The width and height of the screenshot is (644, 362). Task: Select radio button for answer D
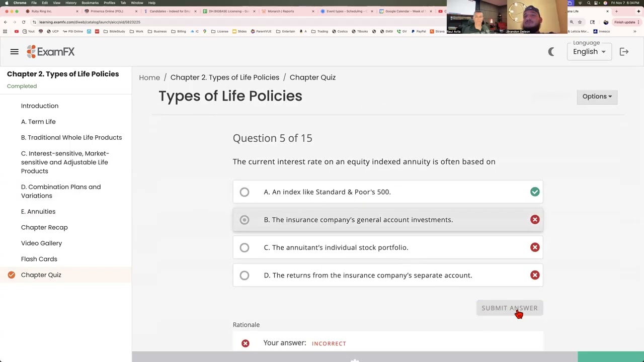click(x=245, y=276)
